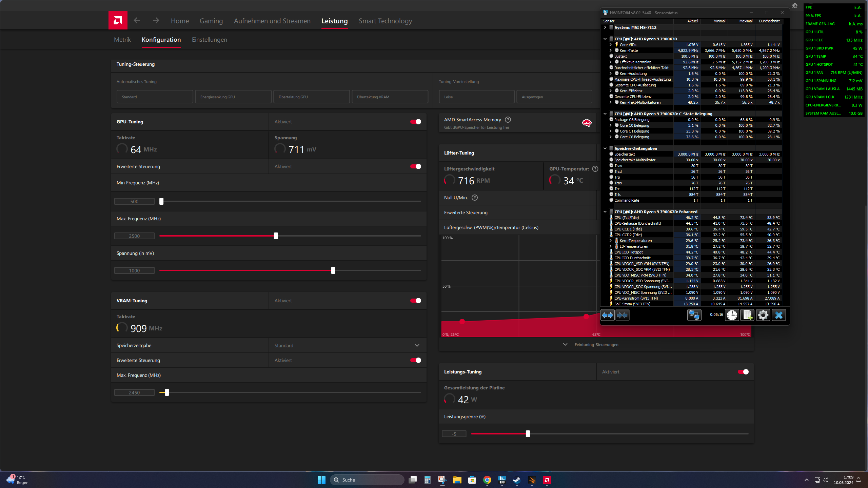Open Windows Start menu
Viewport: 868px width, 488px height.
click(321, 480)
